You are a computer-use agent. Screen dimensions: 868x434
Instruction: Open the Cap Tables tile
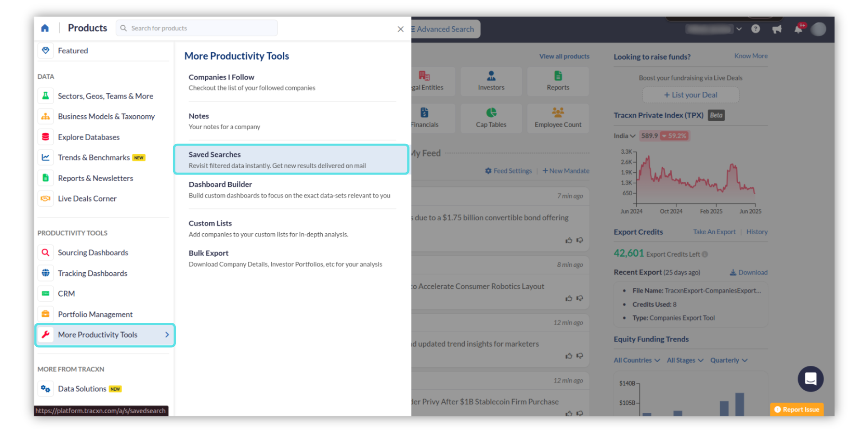click(491, 118)
